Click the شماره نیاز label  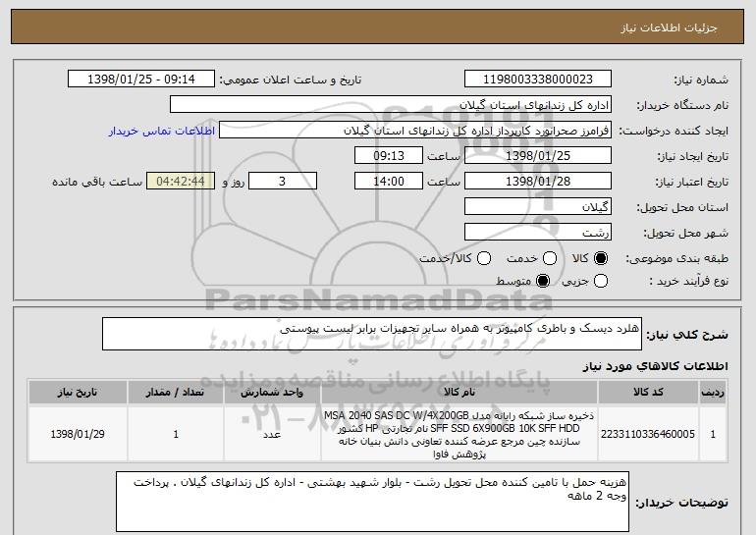701,80
